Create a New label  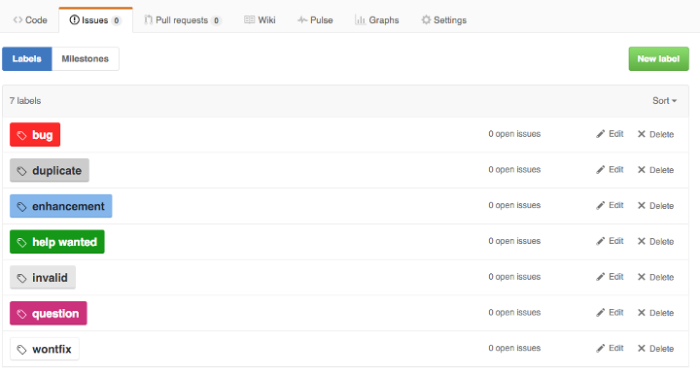click(658, 59)
